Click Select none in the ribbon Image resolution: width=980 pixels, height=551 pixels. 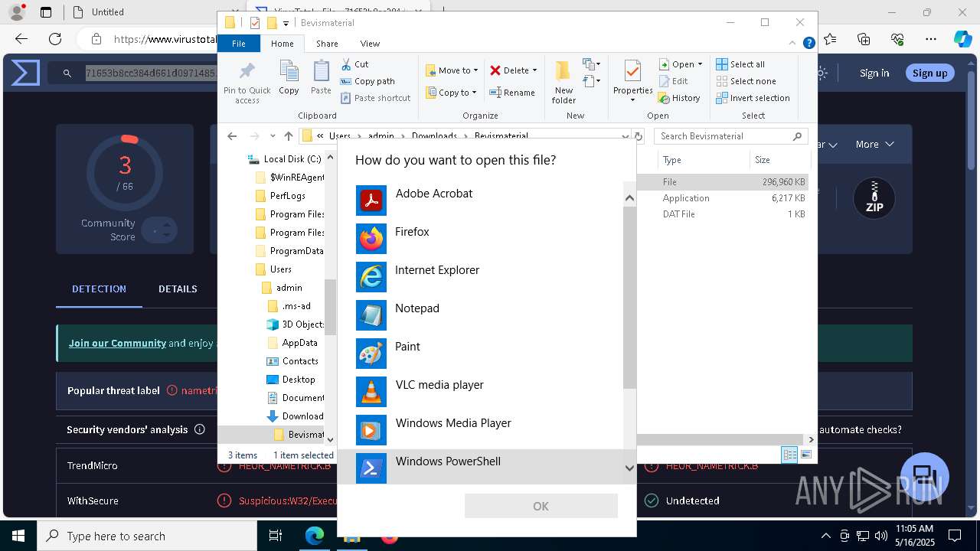coord(746,81)
